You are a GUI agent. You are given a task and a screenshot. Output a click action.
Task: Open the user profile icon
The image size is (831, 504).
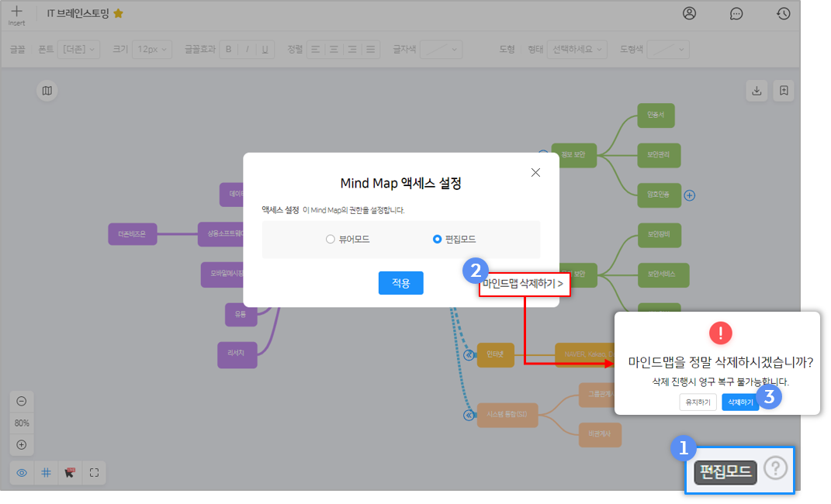689,13
